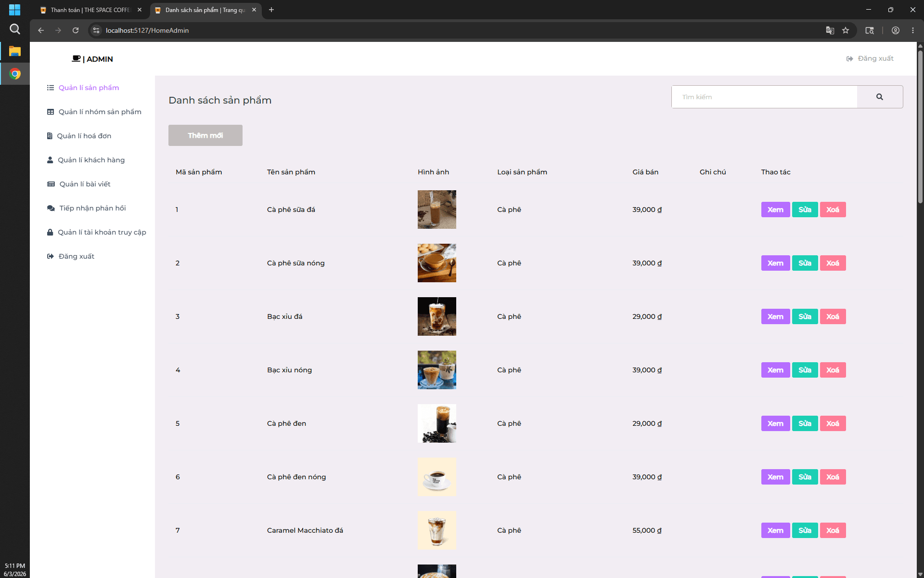
Task: Bookmark this page with the star icon
Action: click(x=846, y=30)
